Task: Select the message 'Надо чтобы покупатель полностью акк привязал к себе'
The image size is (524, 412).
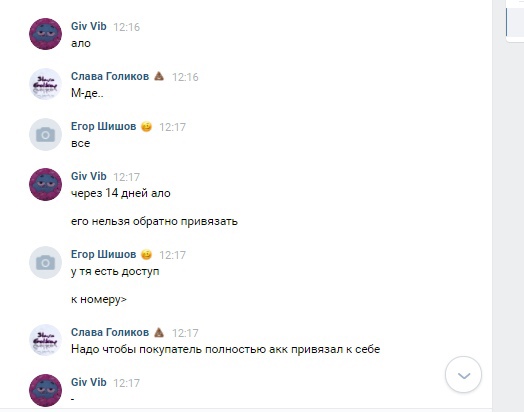Action: (x=226, y=350)
